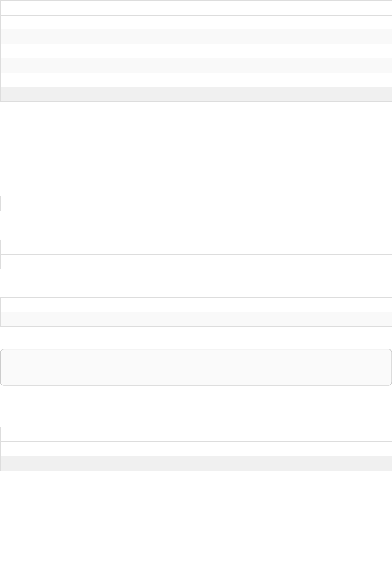Click the right header cell of the lower two-column table
The image size is (392, 578).
click(x=294, y=434)
